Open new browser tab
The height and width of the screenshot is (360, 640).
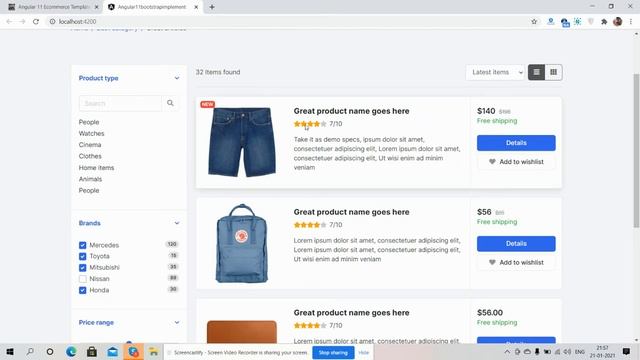(x=212, y=7)
